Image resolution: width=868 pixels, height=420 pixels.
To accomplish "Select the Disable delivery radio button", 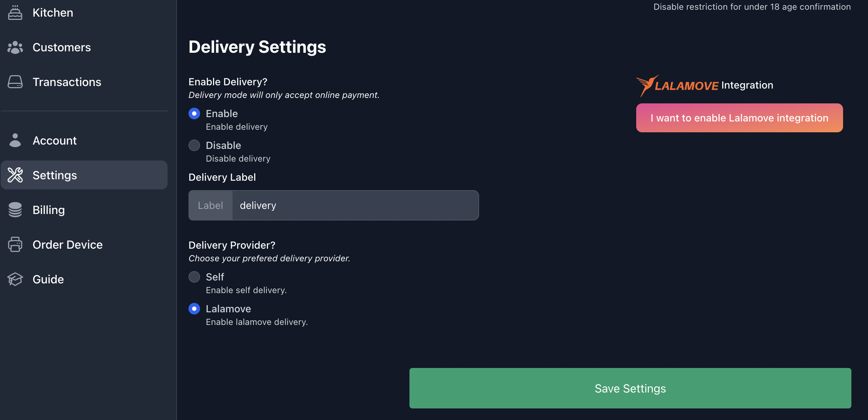I will click(x=194, y=145).
